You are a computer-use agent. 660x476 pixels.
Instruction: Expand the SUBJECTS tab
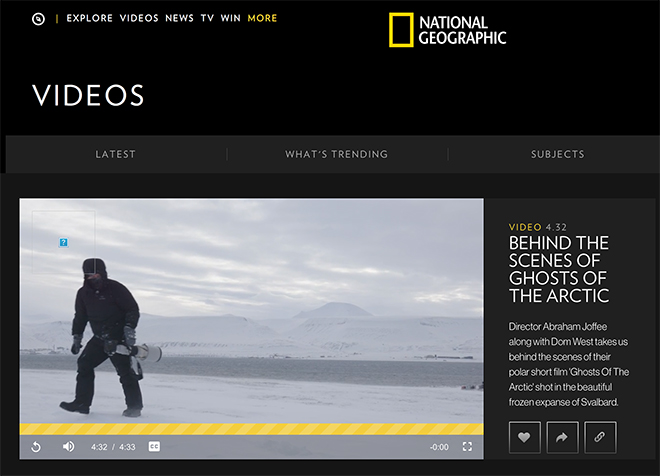(x=558, y=154)
